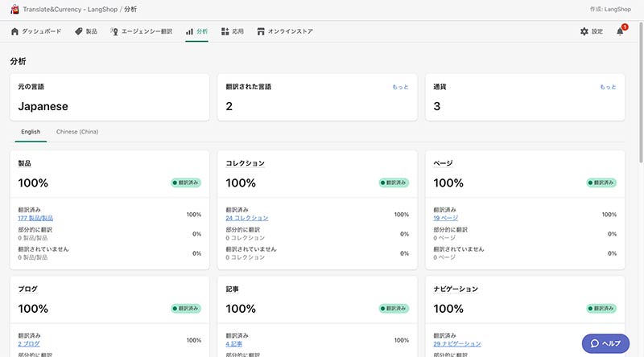Screen dimensions: 644x357
Task: Click もっと link in 通貨 card
Action: click(608, 87)
